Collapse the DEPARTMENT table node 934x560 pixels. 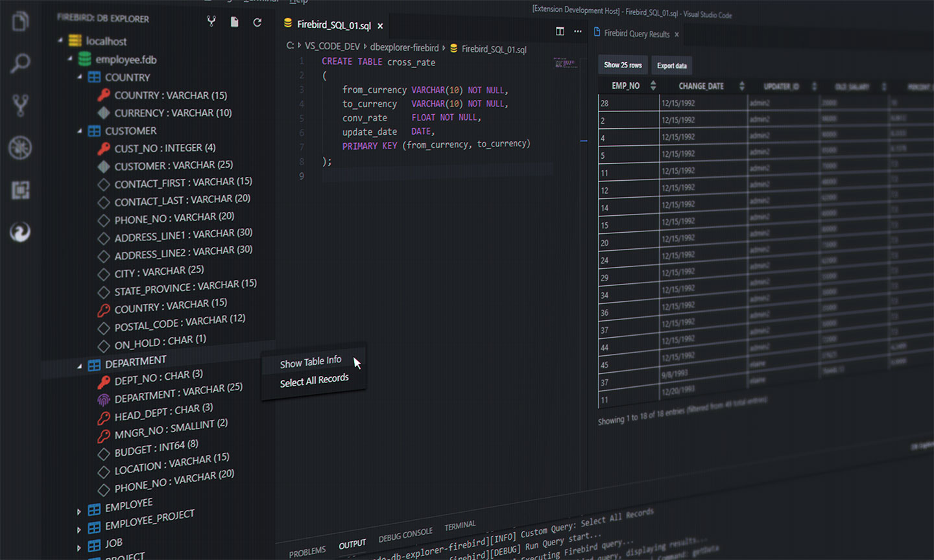click(x=80, y=366)
